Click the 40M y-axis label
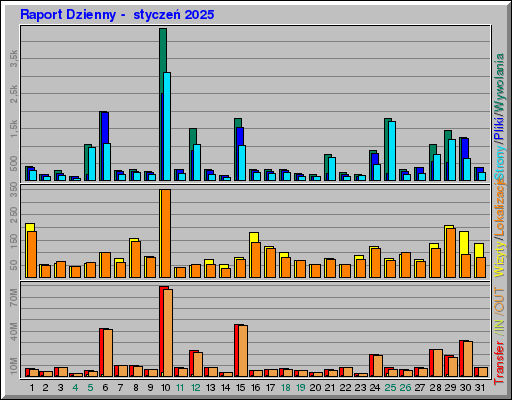This screenshot has width=512, height=400. point(14,332)
